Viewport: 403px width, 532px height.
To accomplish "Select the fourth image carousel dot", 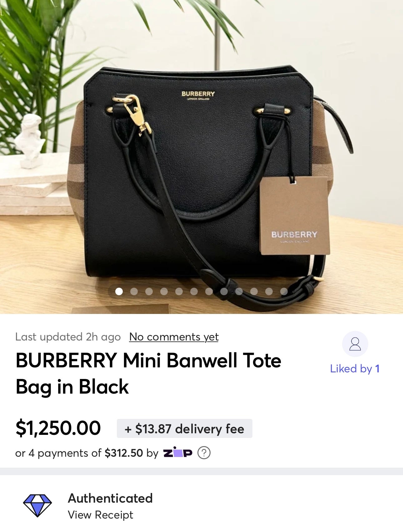I will [164, 291].
